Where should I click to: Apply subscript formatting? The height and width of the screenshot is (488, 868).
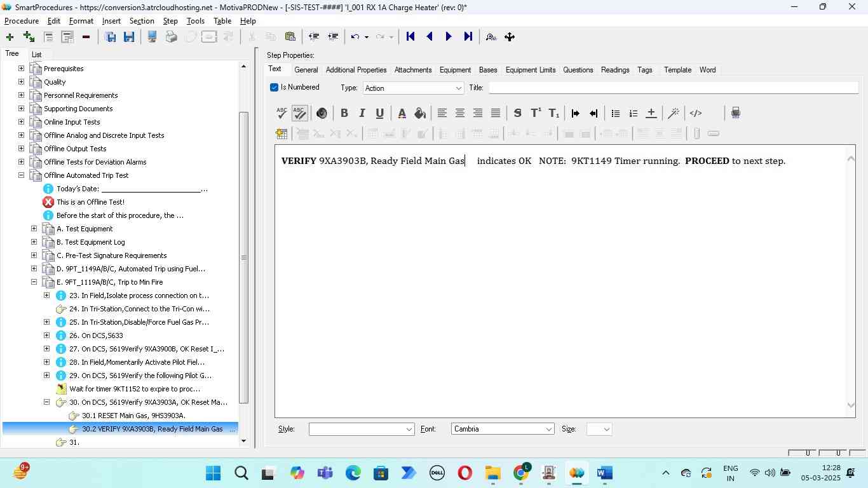pyautogui.click(x=554, y=113)
